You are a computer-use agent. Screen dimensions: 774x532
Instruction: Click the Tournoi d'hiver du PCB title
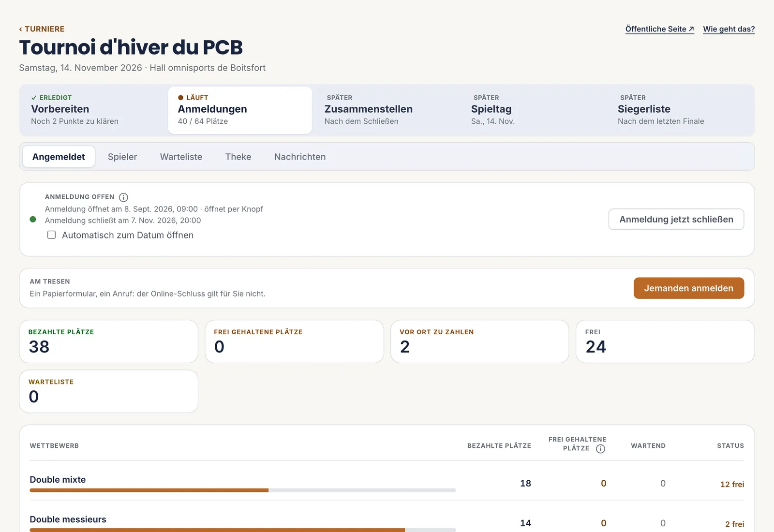tap(131, 47)
